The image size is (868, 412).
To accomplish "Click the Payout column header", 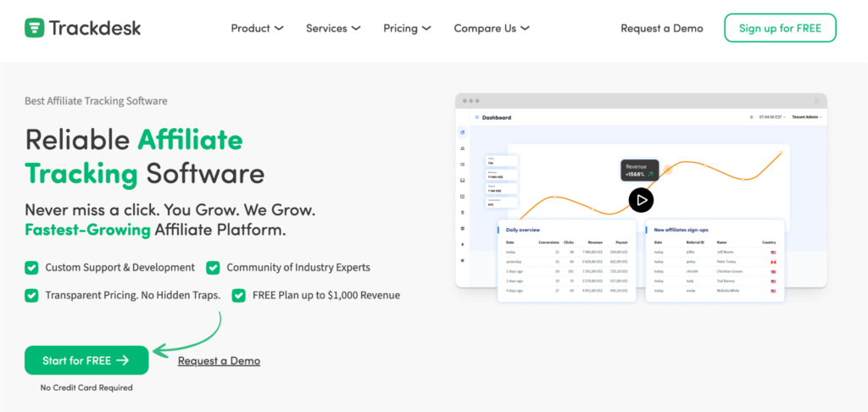I will pos(621,242).
